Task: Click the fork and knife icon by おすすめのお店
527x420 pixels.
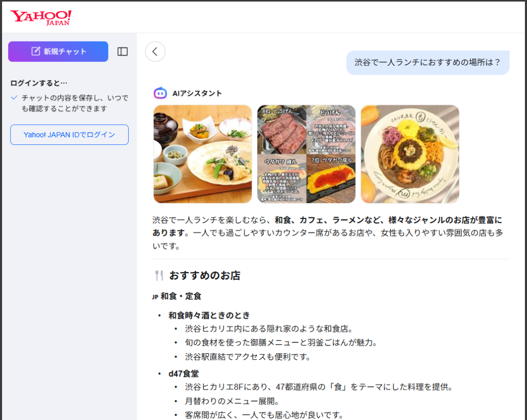Action: (159, 276)
